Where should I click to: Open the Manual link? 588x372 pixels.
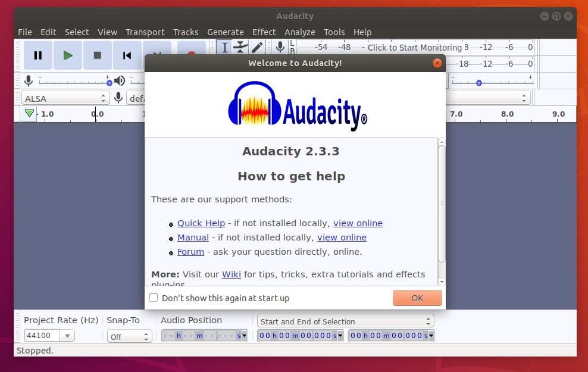point(193,237)
